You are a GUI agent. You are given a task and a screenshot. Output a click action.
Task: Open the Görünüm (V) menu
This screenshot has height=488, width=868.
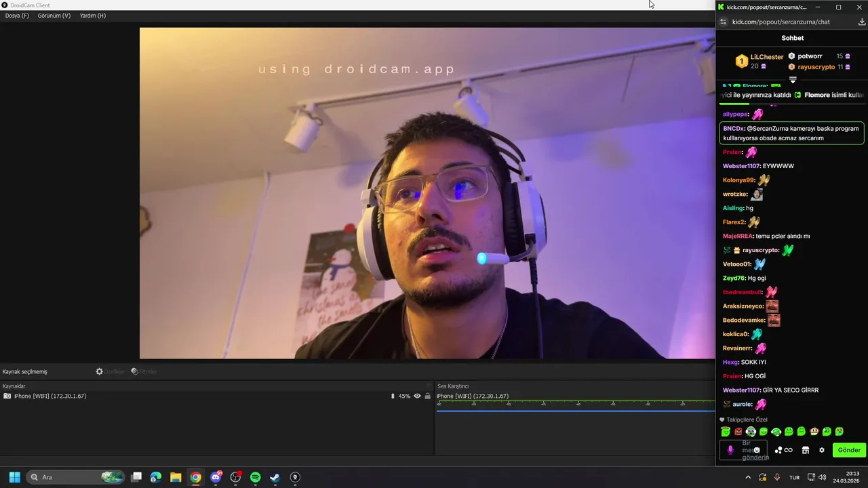(x=54, y=16)
